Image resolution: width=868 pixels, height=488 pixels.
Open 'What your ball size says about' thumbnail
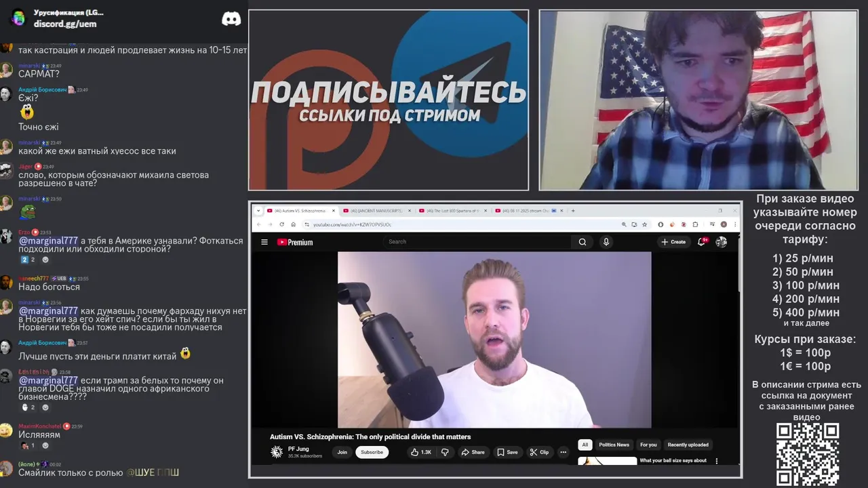(x=607, y=461)
